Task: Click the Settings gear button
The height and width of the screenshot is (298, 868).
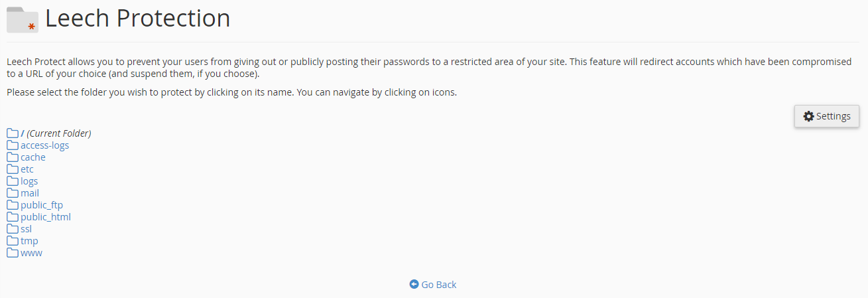Action: 827,116
